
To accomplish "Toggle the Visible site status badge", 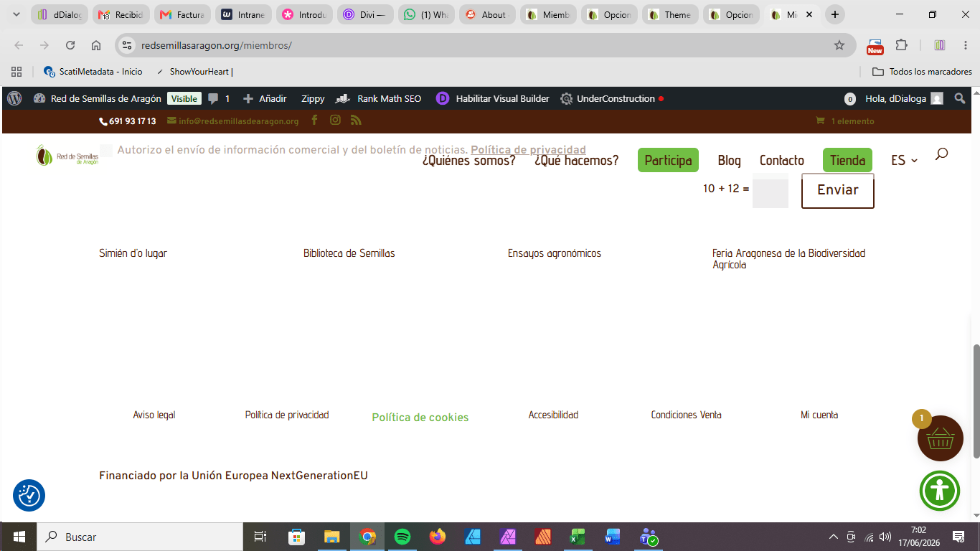I will [x=184, y=99].
